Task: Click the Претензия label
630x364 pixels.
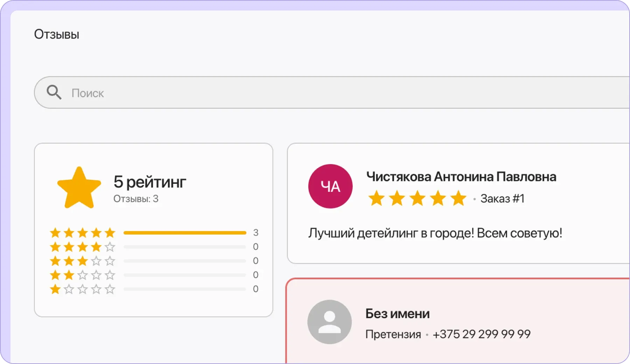Action: click(x=393, y=334)
